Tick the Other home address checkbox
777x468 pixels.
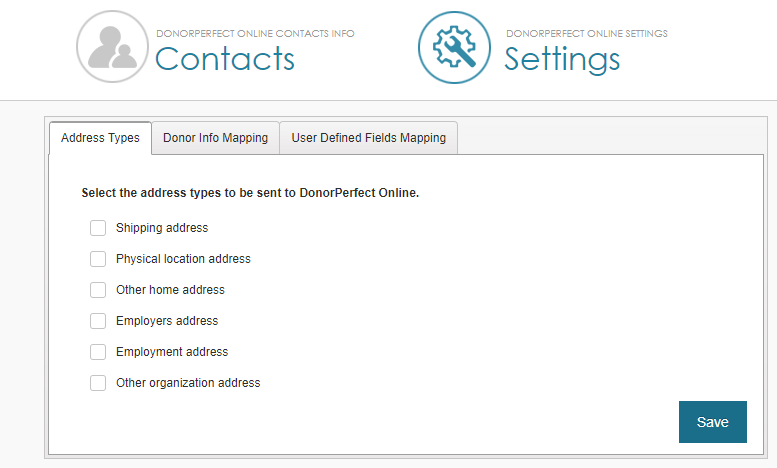click(98, 290)
